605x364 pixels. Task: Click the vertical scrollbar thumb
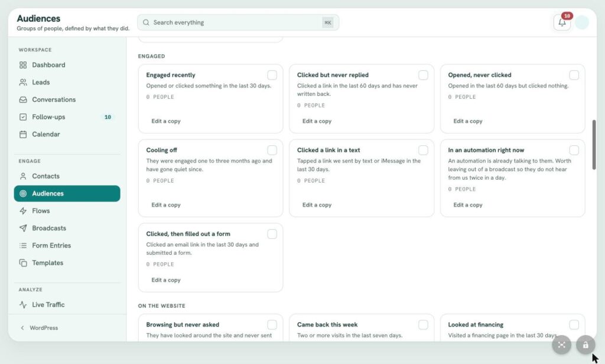[594, 145]
